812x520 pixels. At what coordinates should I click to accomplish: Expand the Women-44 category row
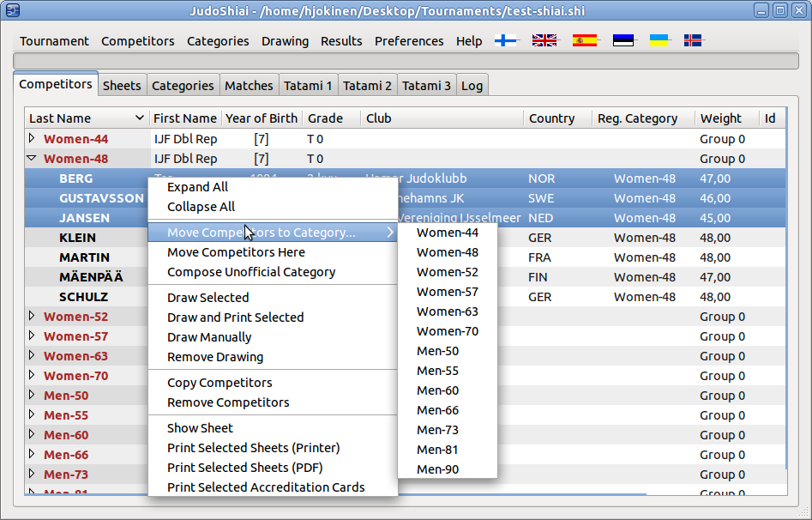coord(32,138)
